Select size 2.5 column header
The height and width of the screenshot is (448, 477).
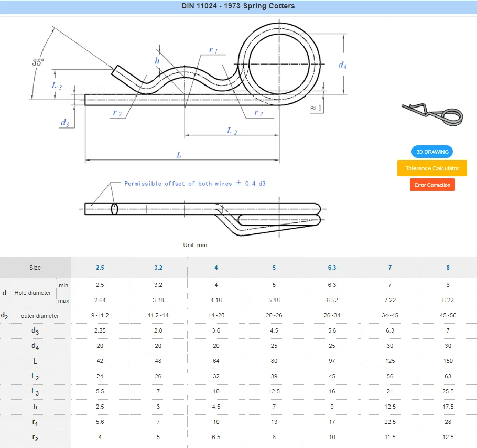[100, 268]
